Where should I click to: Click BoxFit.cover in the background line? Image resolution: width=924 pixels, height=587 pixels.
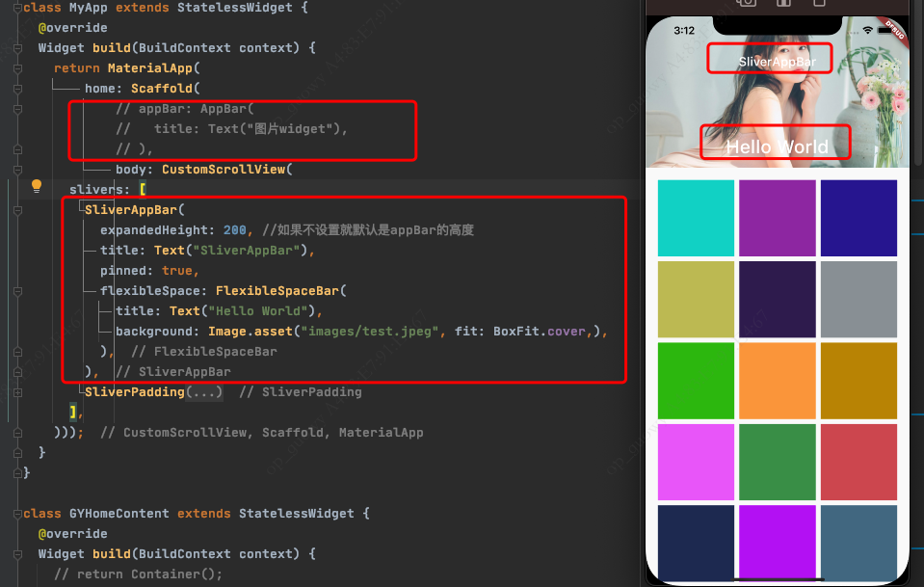tap(540, 332)
